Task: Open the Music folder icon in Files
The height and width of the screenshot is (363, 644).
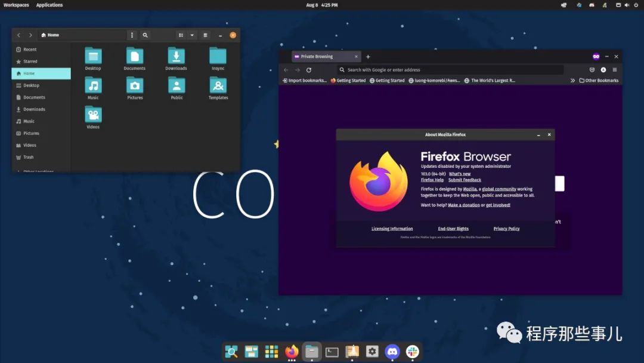Action: tap(93, 85)
